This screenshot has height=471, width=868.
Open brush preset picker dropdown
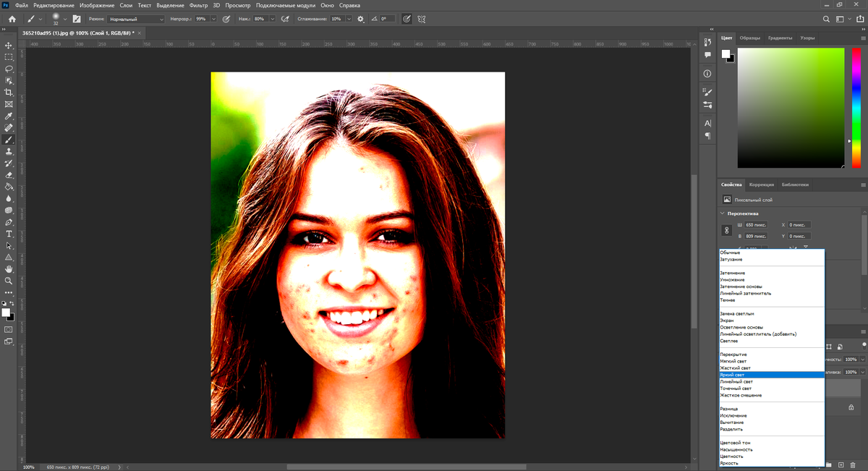[65, 19]
